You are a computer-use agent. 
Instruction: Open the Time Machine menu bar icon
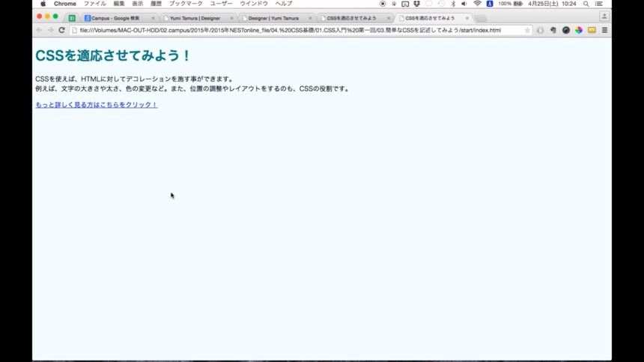pyautogui.click(x=442, y=4)
